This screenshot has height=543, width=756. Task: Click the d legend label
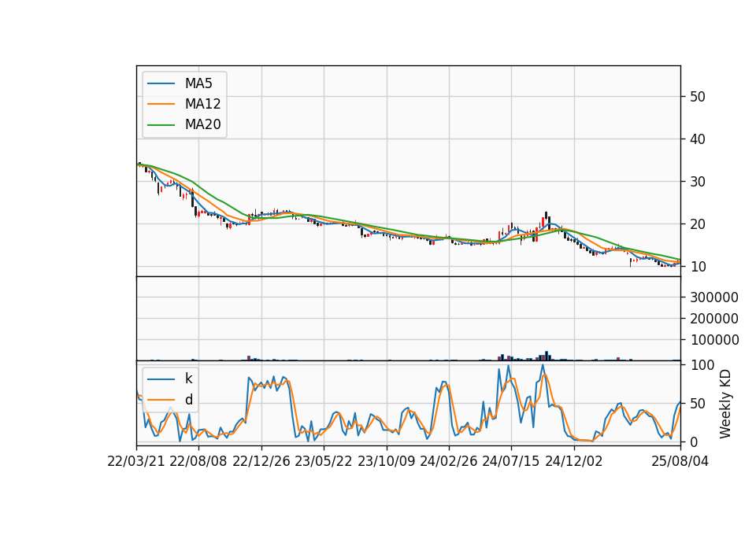(188, 400)
